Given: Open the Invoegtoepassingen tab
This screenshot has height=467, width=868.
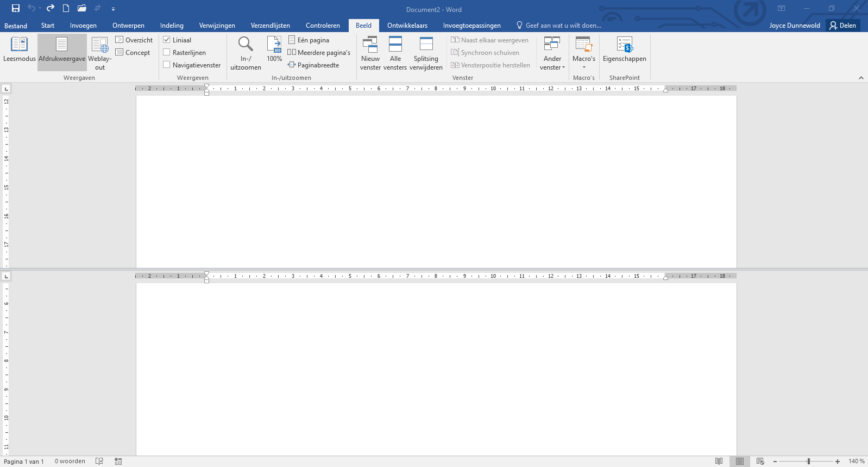Looking at the screenshot, I should [471, 26].
